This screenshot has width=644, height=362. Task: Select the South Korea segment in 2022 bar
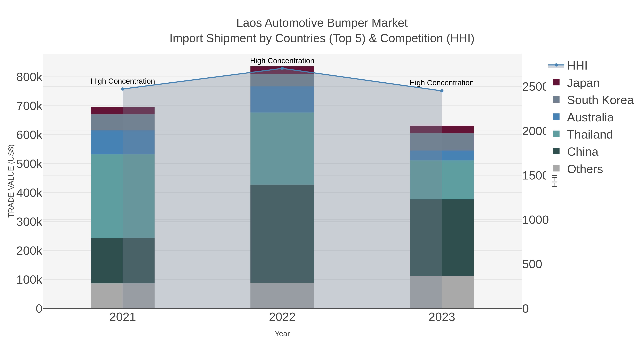(x=282, y=80)
